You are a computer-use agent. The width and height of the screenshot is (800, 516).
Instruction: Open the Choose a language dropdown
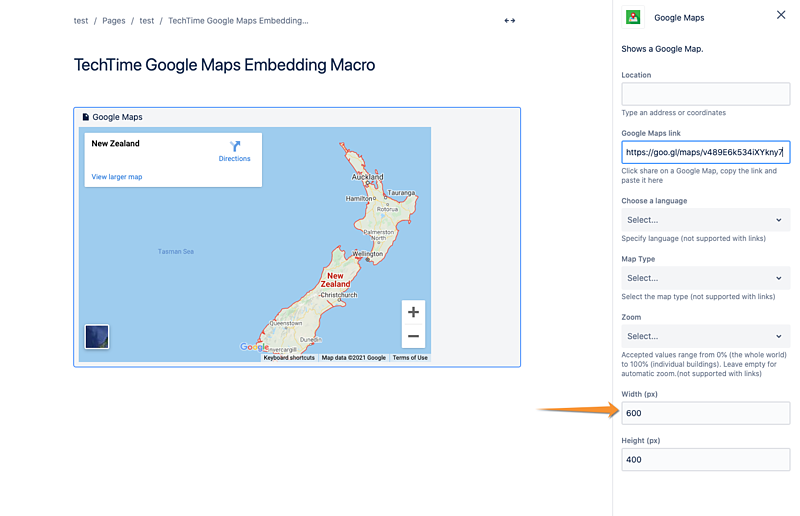click(706, 220)
